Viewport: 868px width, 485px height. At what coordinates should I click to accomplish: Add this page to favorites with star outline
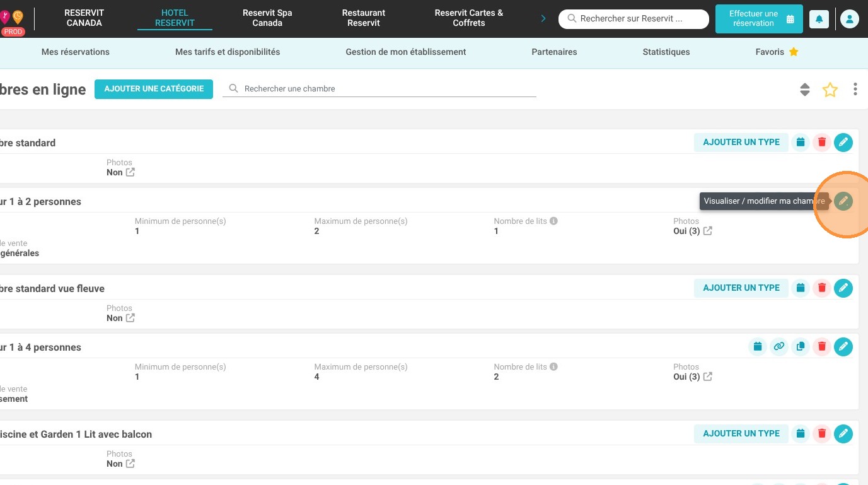[x=830, y=90]
